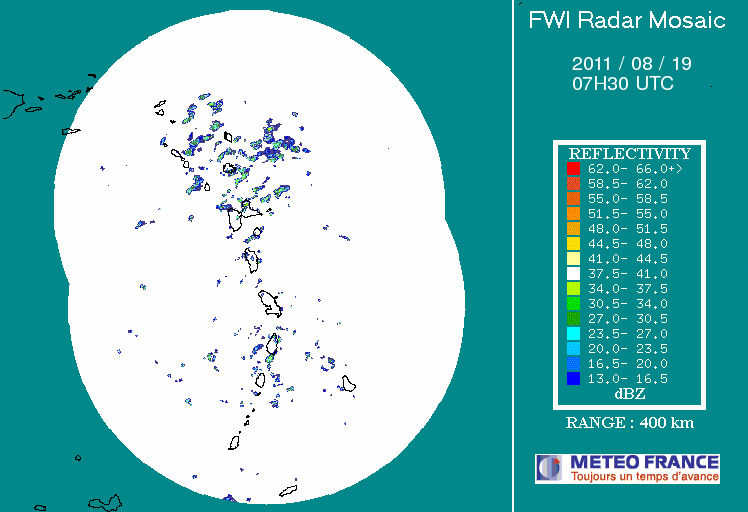Click the lime 34.0-37.5 swatch
The width and height of the screenshot is (748, 512).
coord(573,289)
